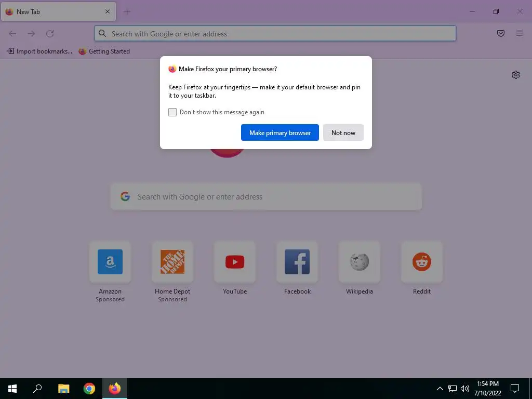Open the Amazon sponsored shortcut tile
This screenshot has height=399, width=532.
110,262
